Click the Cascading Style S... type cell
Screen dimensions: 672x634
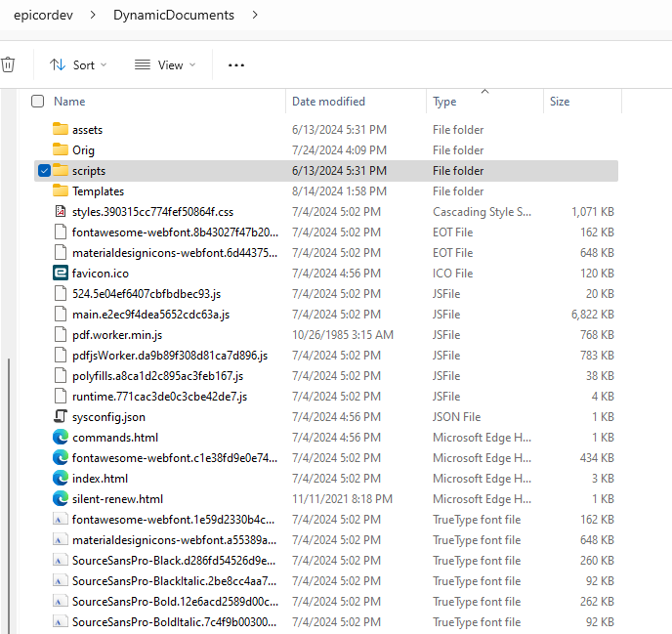point(482,212)
